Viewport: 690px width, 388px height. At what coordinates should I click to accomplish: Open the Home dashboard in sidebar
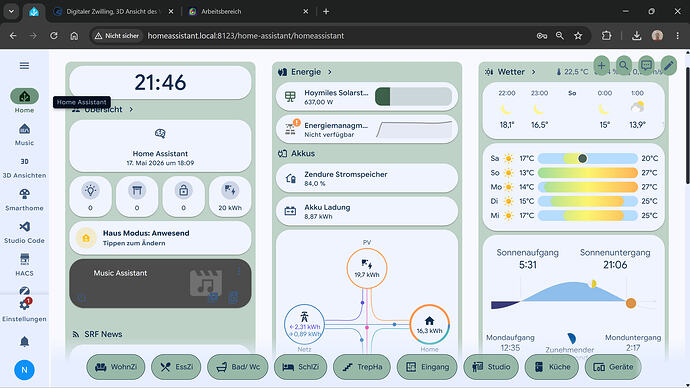coord(24,101)
